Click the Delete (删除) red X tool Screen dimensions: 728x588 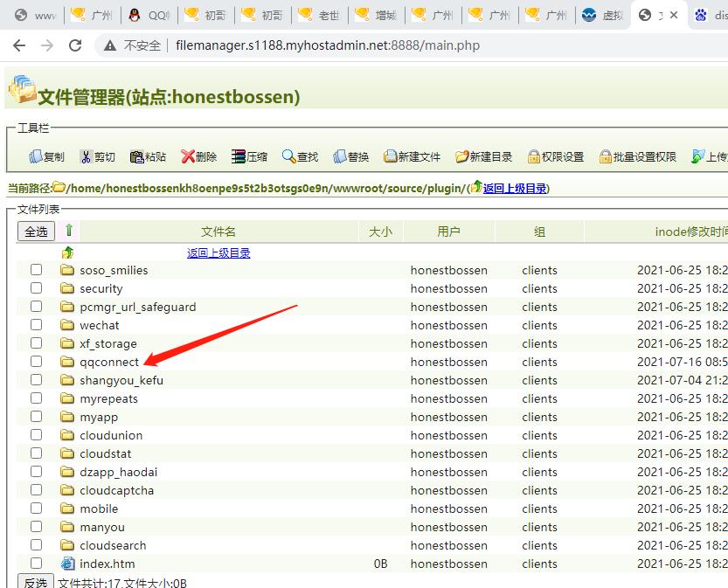click(198, 157)
